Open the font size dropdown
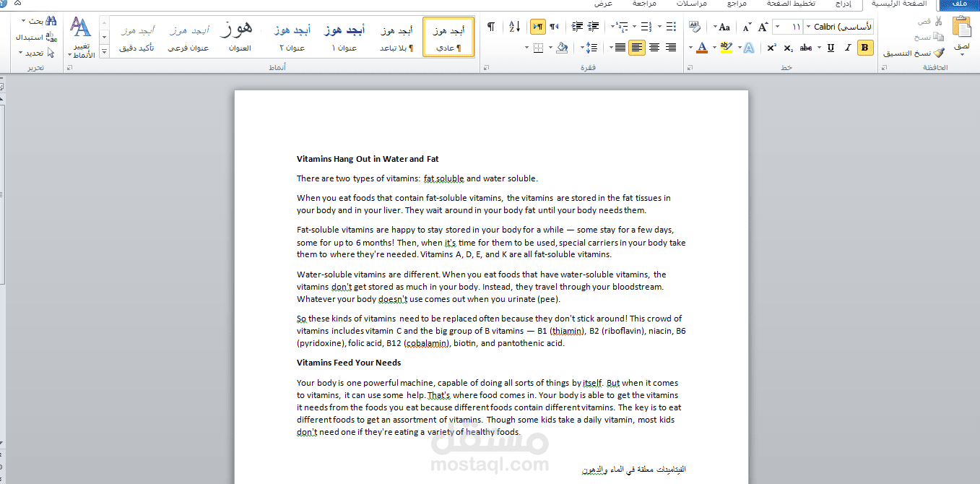 tap(776, 27)
